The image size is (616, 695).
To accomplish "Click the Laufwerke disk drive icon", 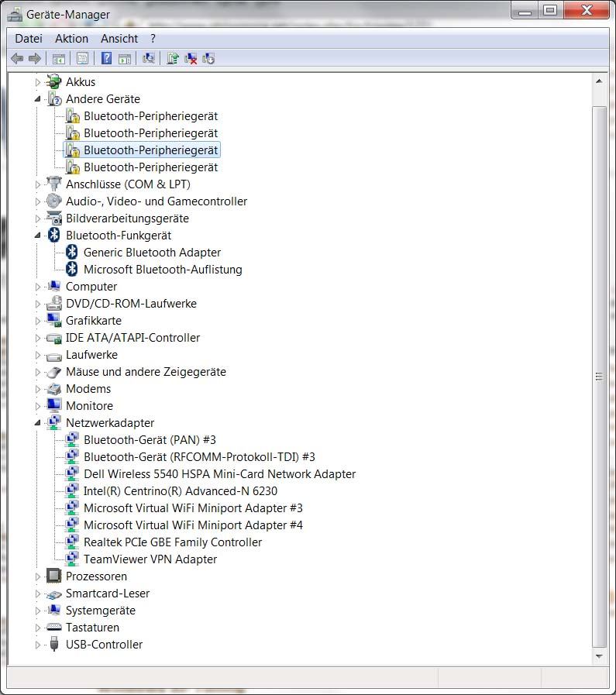I will [x=54, y=356].
